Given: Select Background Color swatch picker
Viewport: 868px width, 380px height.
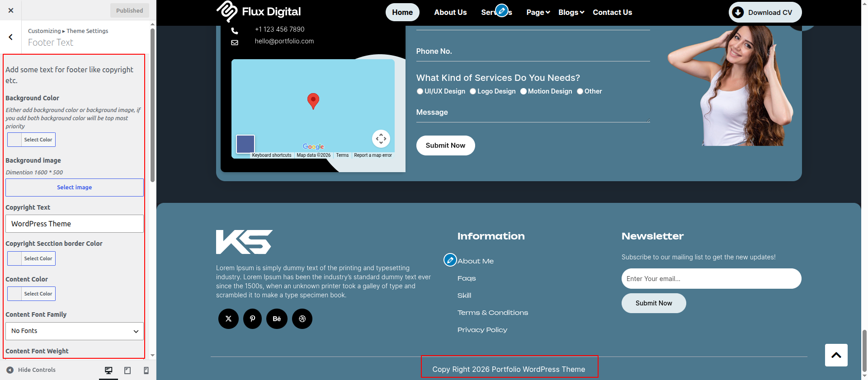Looking at the screenshot, I should click(x=31, y=140).
